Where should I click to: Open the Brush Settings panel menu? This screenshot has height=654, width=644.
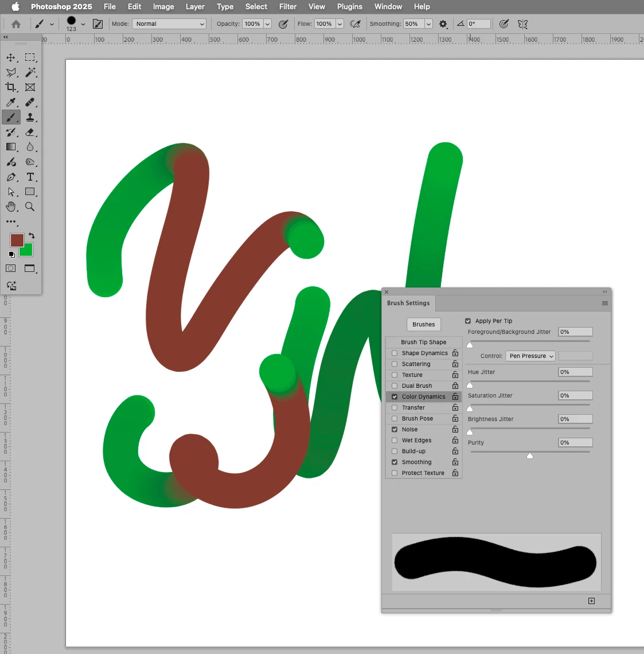click(605, 303)
